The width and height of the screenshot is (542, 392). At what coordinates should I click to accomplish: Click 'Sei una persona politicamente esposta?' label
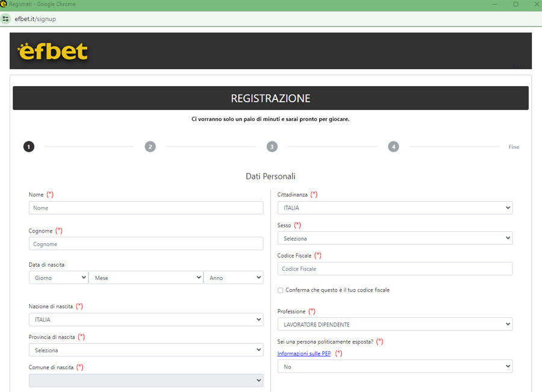click(325, 341)
